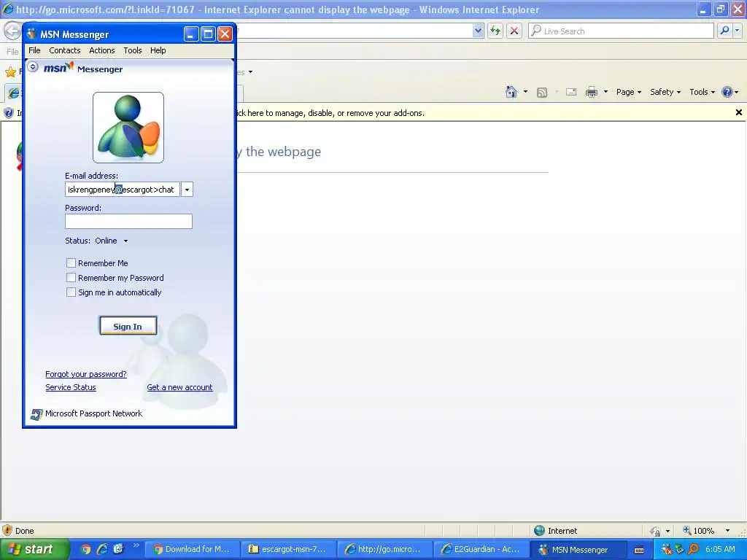Click the Get a new account link

[179, 388]
